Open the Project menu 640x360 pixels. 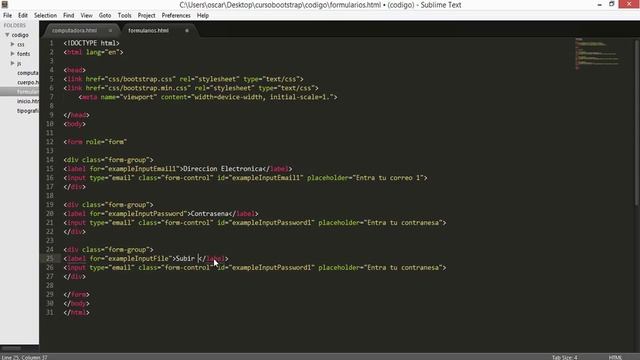(147, 16)
